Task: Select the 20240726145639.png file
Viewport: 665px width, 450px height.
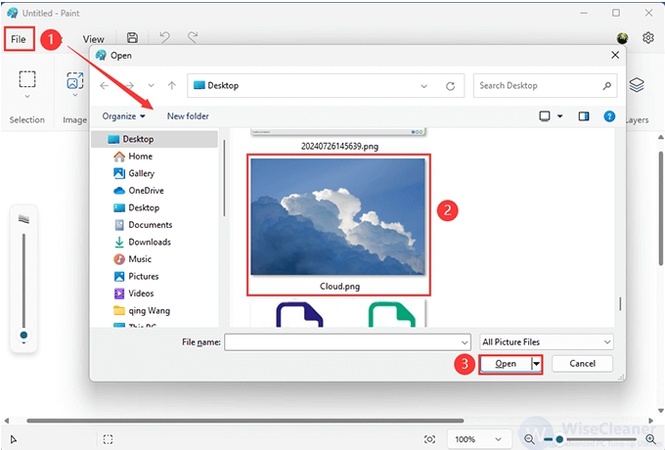Action: pos(339,146)
